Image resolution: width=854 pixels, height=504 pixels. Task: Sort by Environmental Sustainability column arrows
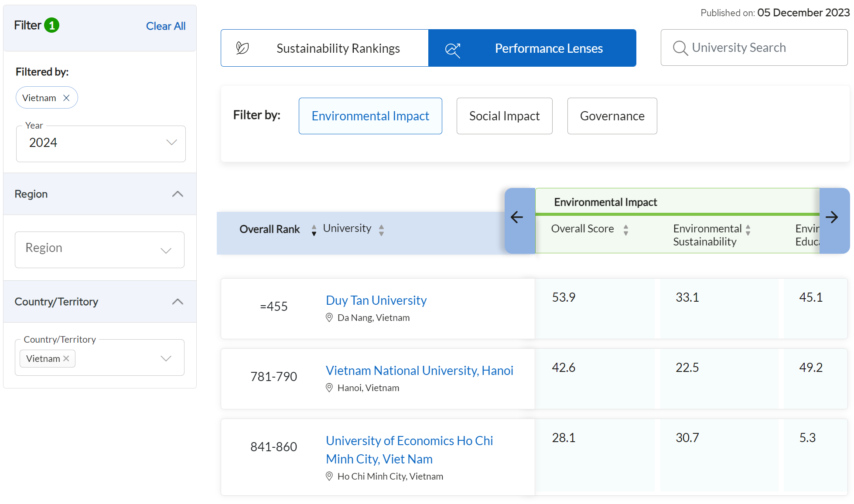[748, 230]
